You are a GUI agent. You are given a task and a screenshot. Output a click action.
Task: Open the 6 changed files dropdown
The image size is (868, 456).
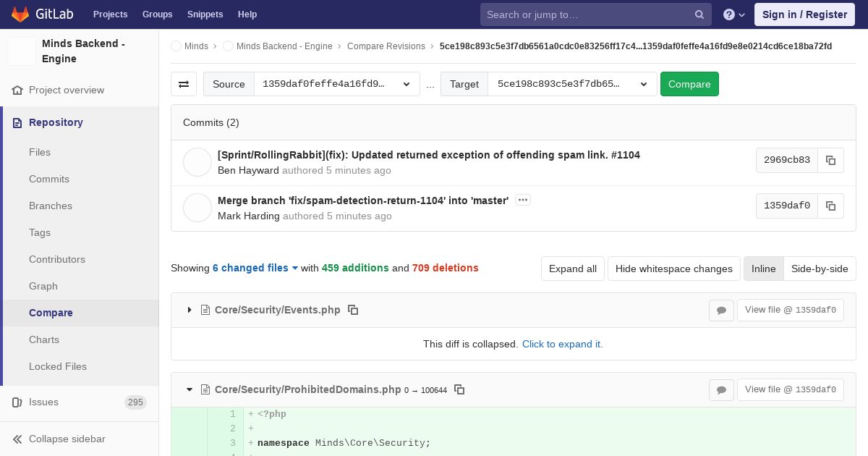click(x=255, y=268)
